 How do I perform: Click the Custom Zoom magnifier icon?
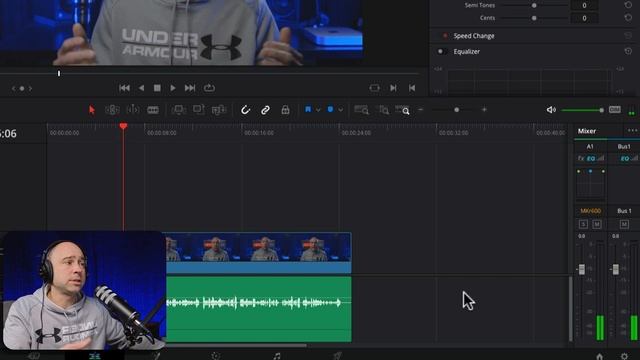tap(402, 110)
